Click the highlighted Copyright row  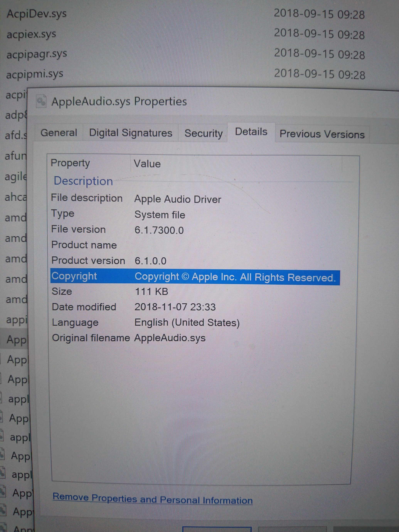pyautogui.click(x=195, y=277)
